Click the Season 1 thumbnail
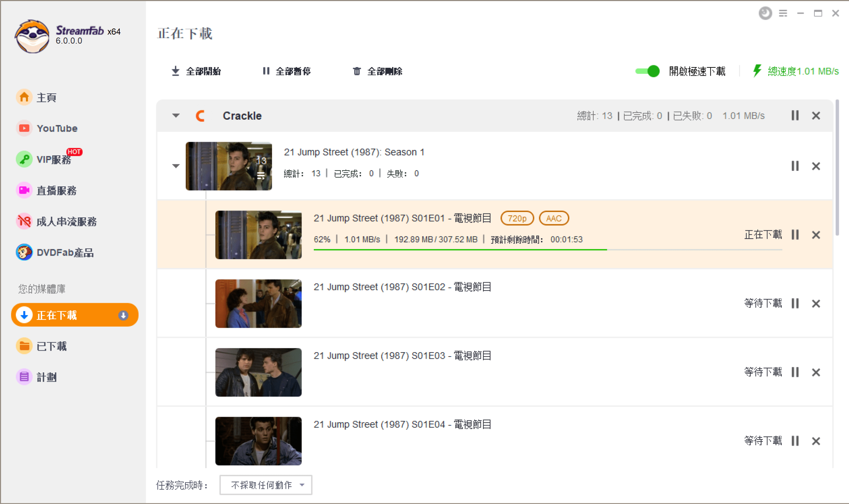 229,166
